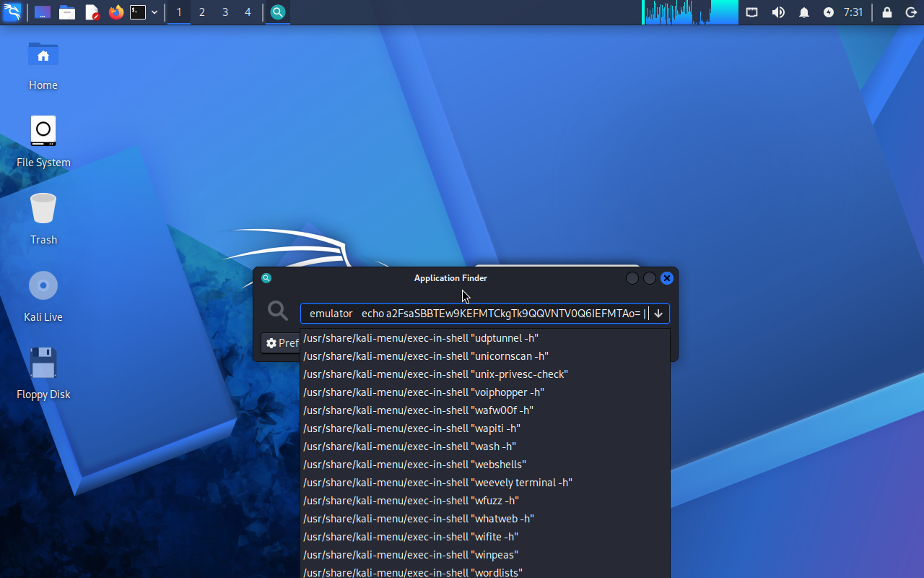Click the command input field
Image resolution: width=924 pixels, height=578 pixels.
[476, 314]
